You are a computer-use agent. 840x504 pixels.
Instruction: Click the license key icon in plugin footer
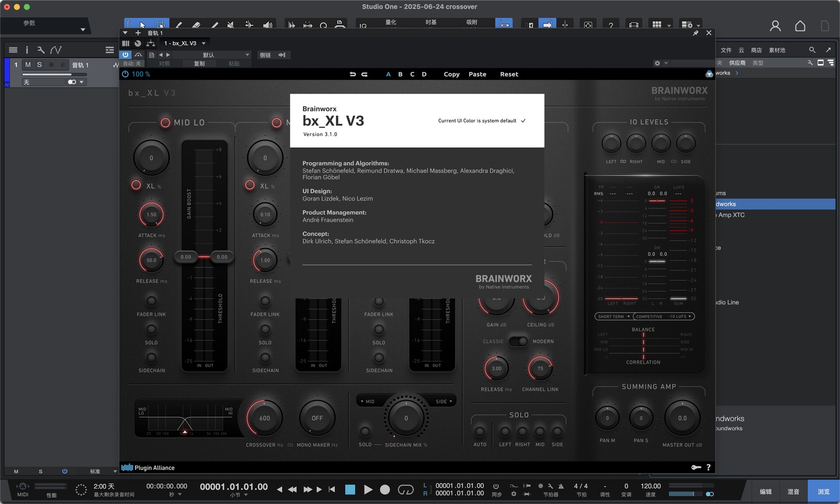696,467
